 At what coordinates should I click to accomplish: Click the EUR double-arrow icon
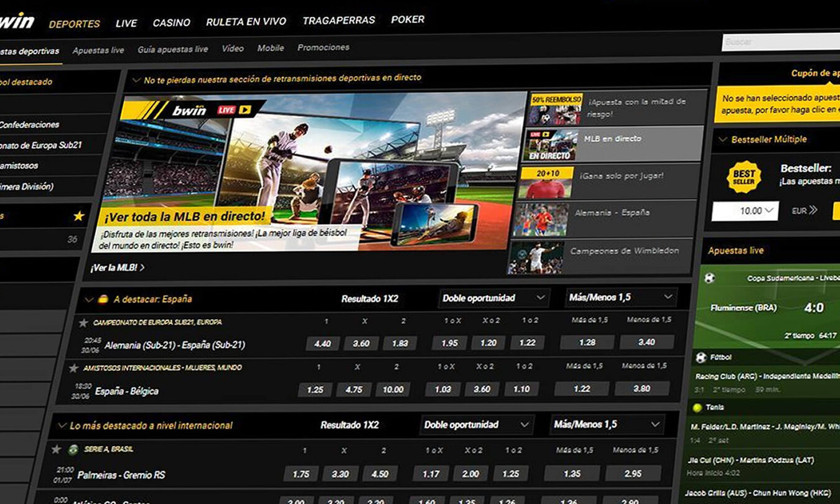point(812,210)
